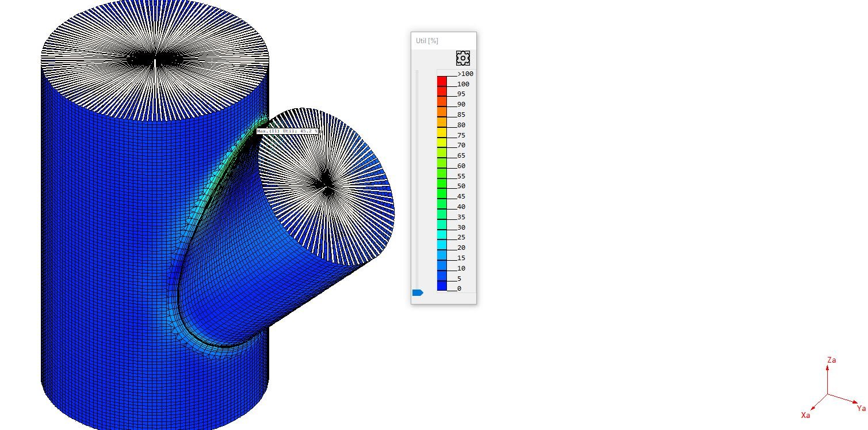Click the Util [%] legend title
The height and width of the screenshot is (430, 868).
[427, 41]
